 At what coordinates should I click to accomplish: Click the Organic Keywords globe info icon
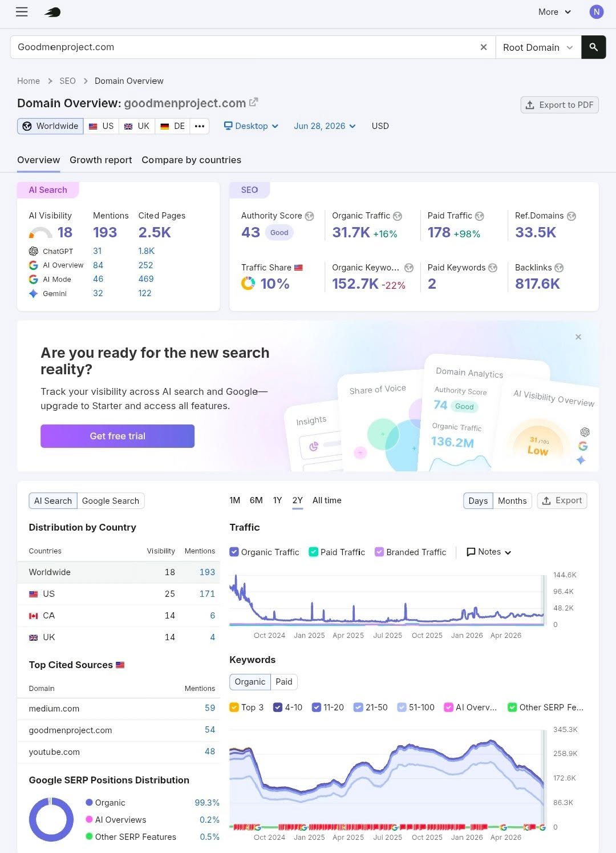coord(409,268)
